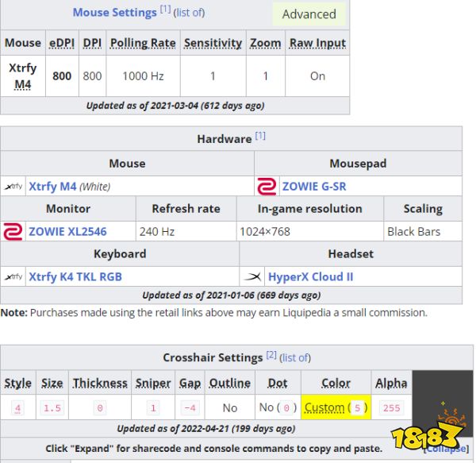Click the 240 Hz refresh rate cell
476x463 pixels.
186,232
